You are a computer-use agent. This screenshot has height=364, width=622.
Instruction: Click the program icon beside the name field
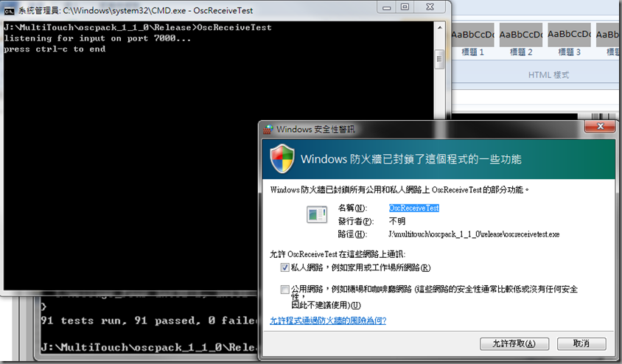click(317, 214)
